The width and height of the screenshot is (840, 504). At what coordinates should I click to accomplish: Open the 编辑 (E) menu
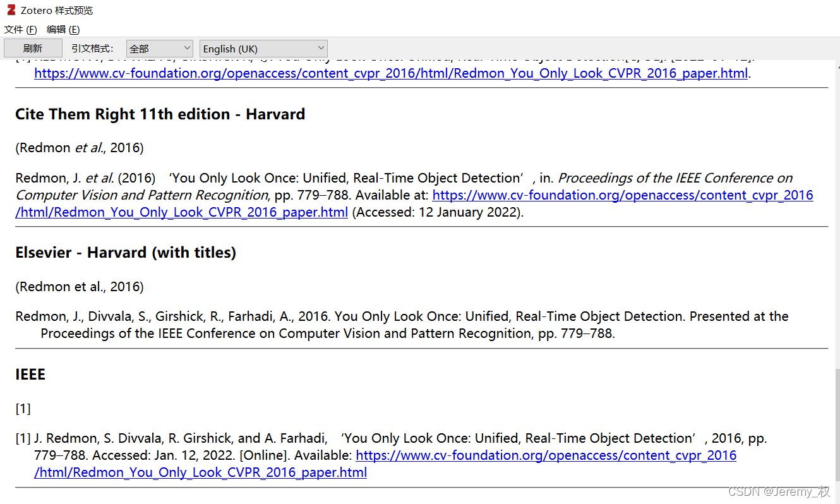63,30
